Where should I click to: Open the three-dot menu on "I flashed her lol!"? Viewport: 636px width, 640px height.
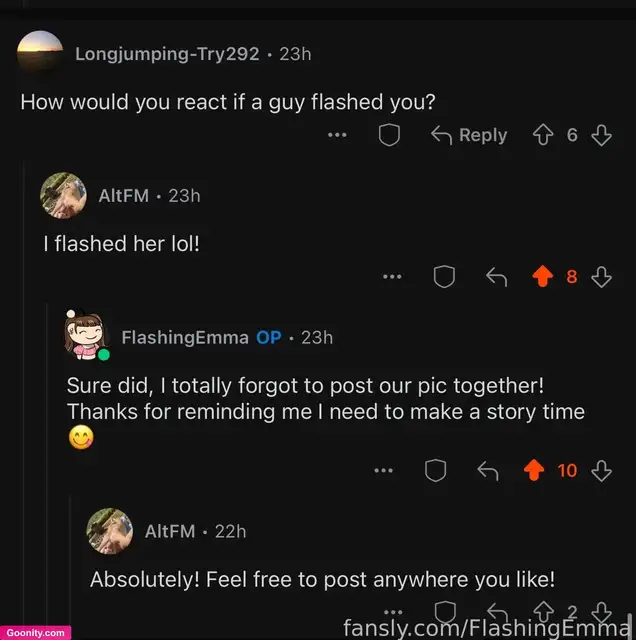click(392, 277)
